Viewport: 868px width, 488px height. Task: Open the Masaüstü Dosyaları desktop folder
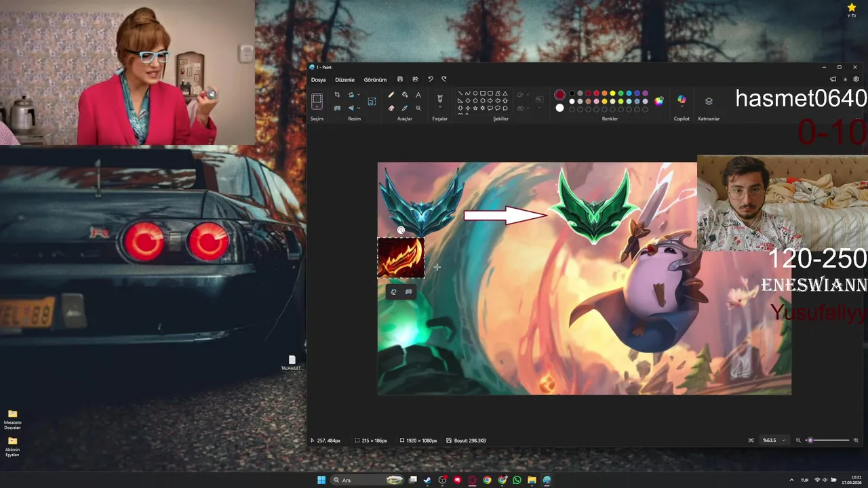(12, 420)
